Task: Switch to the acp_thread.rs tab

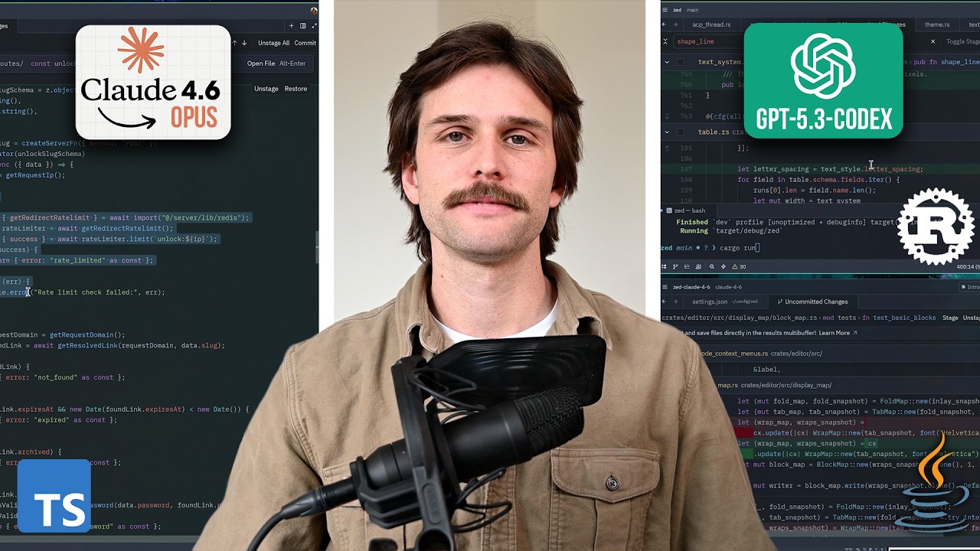Action: pyautogui.click(x=711, y=24)
